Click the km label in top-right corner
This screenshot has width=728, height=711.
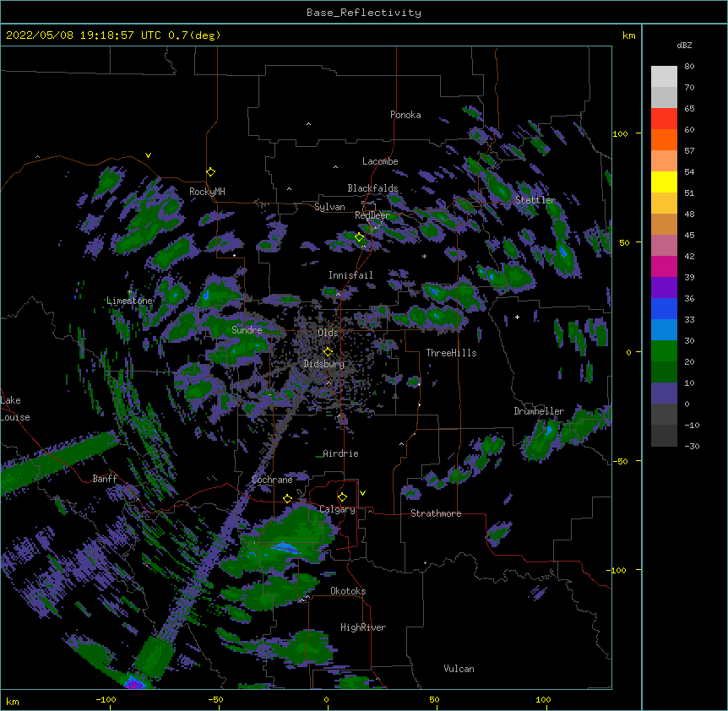tap(629, 35)
